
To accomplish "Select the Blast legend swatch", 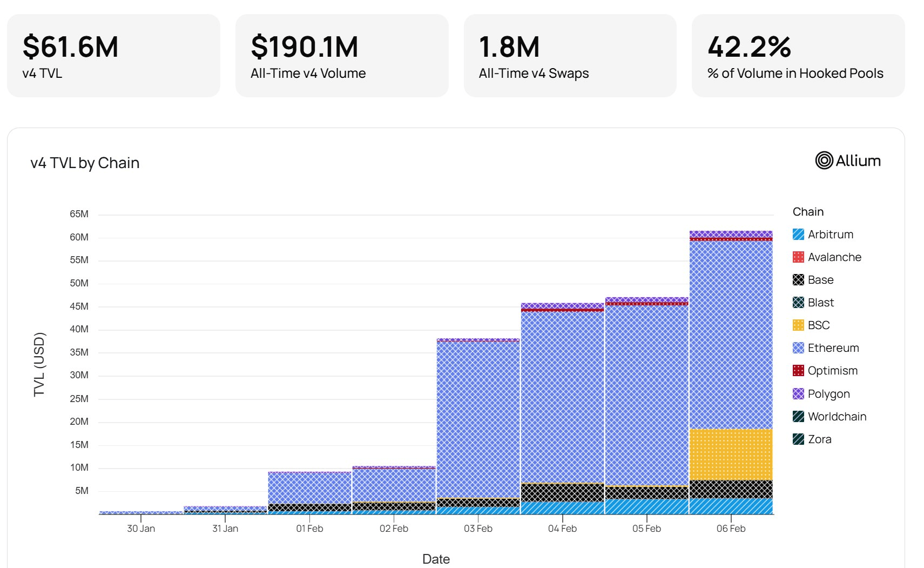I will click(798, 302).
